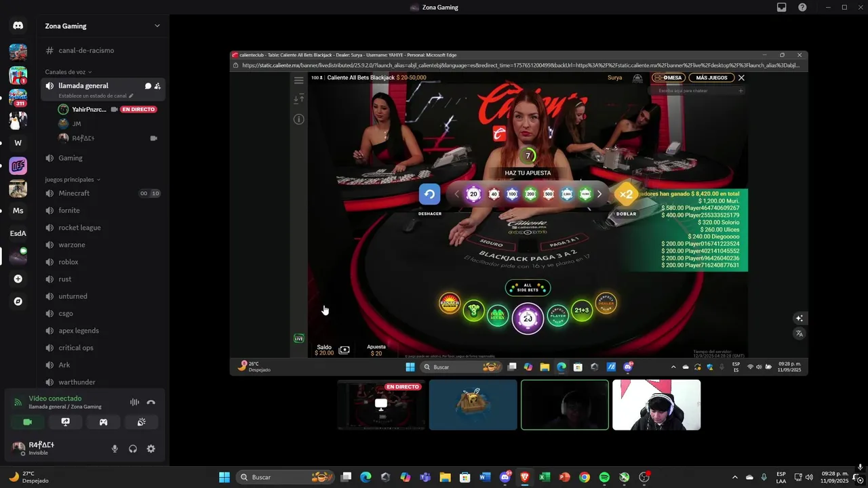Close the blackjack table with X
Viewport: 868px width, 488px height.
pos(741,78)
